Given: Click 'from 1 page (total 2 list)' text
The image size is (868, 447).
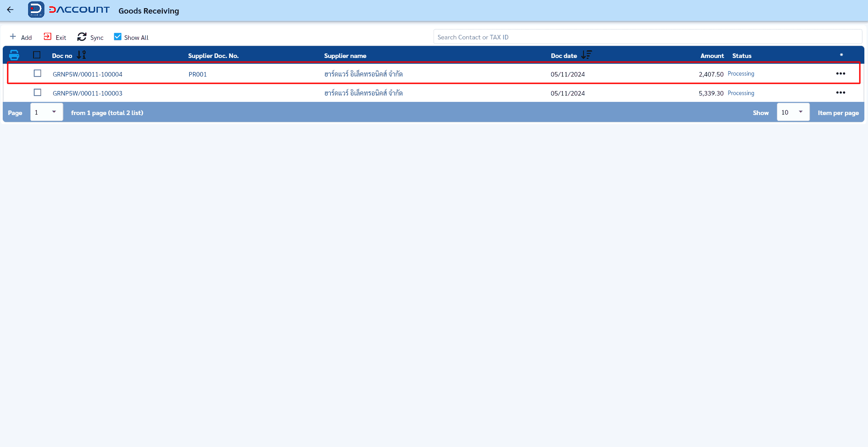Looking at the screenshot, I should coord(107,113).
